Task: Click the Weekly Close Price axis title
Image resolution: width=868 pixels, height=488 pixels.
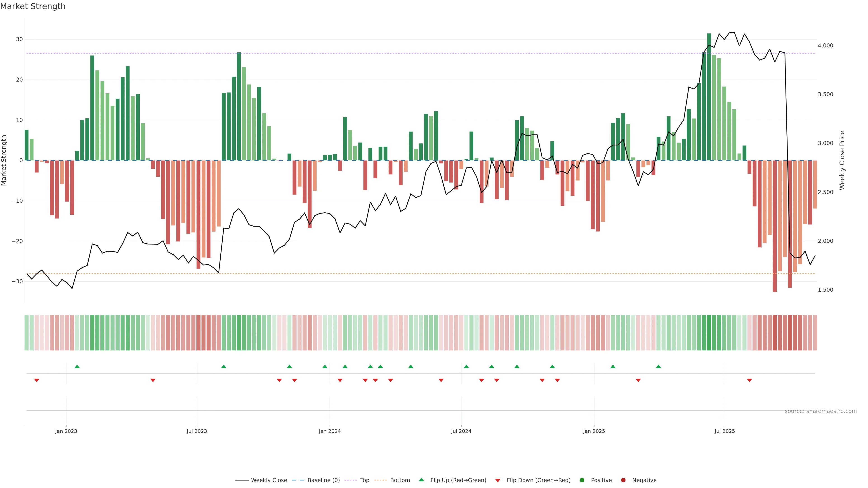Action: (x=842, y=160)
